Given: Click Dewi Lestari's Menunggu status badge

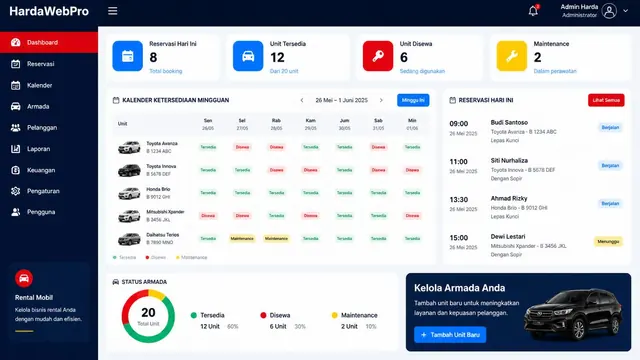Looking at the screenshot, I should (608, 242).
